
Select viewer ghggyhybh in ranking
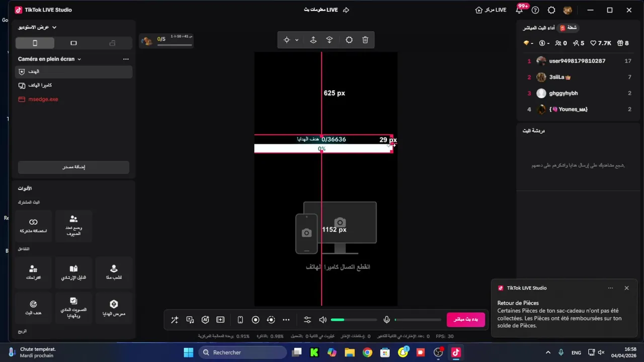[x=579, y=93]
